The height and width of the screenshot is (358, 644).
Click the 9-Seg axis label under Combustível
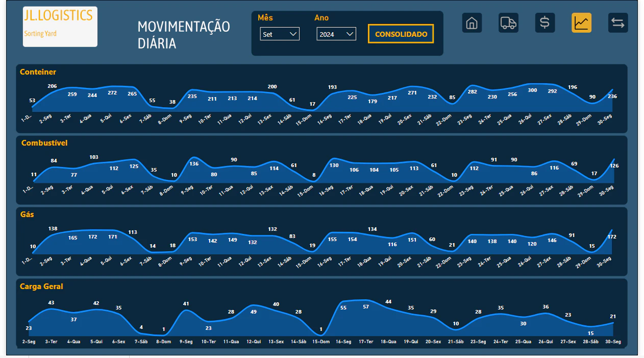pos(188,190)
